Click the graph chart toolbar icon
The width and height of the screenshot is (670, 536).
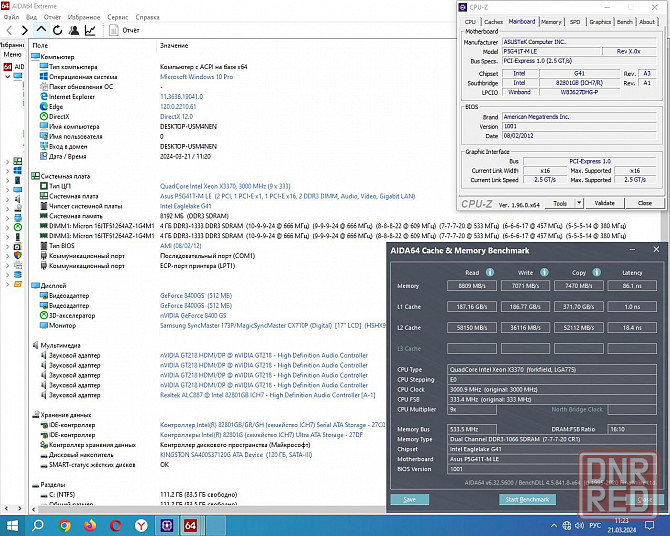[x=91, y=30]
